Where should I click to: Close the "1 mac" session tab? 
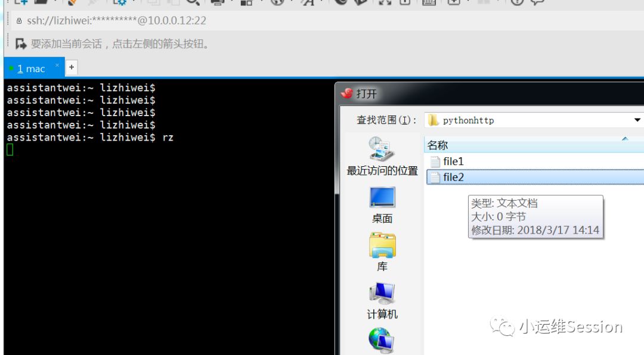tap(57, 65)
